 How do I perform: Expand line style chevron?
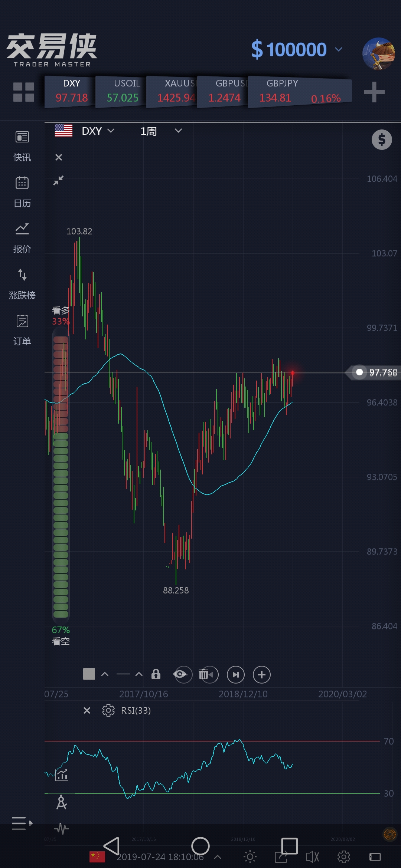139,674
